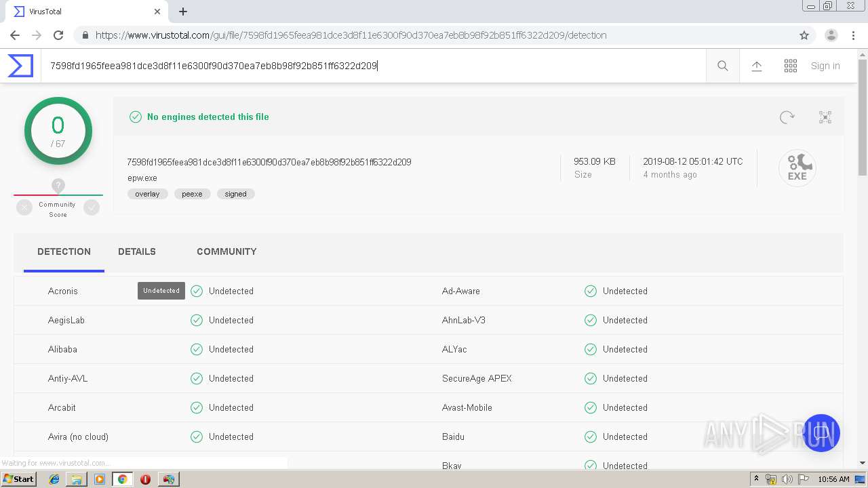Click the Avast-Mobile engine name
The height and width of the screenshot is (488, 868).
pyautogui.click(x=467, y=407)
